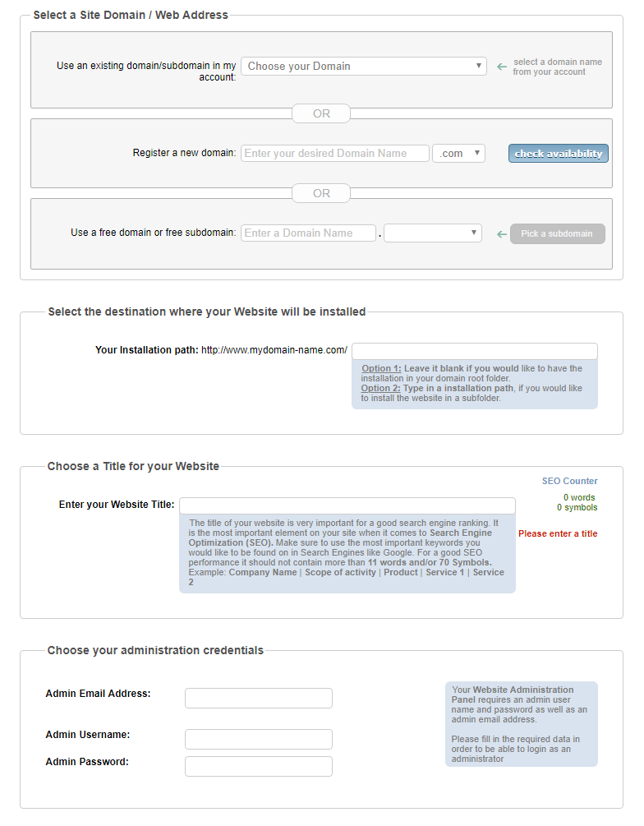Click the OR divider above "Register a new domain"
The width and height of the screenshot is (644, 826).
[x=321, y=113]
